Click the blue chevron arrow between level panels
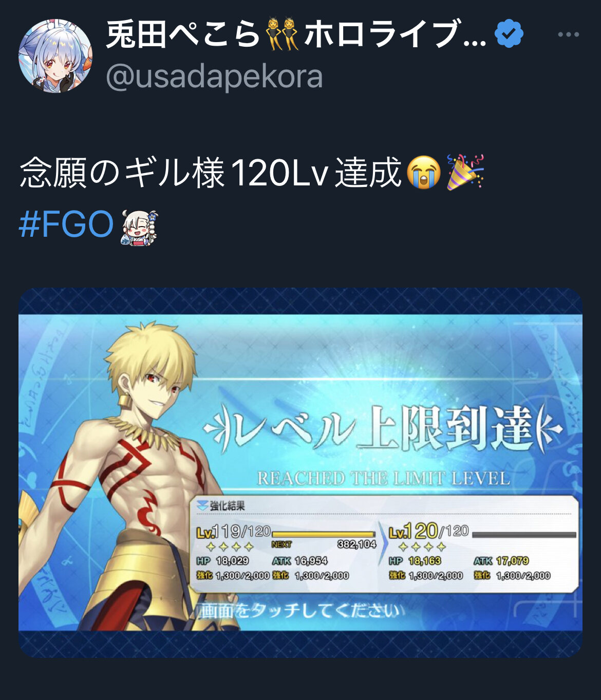Image resolution: width=601 pixels, height=700 pixels. point(382,543)
